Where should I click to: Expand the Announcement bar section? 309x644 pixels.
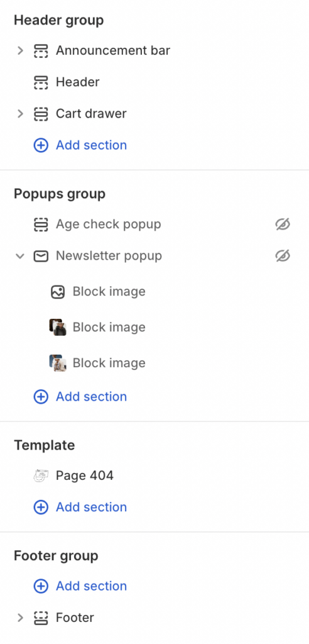(19, 51)
